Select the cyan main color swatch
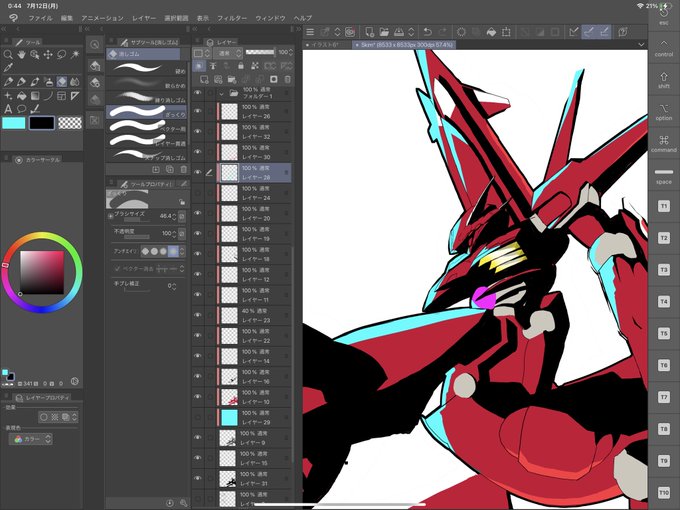Image resolution: width=680 pixels, height=510 pixels. 14,123
